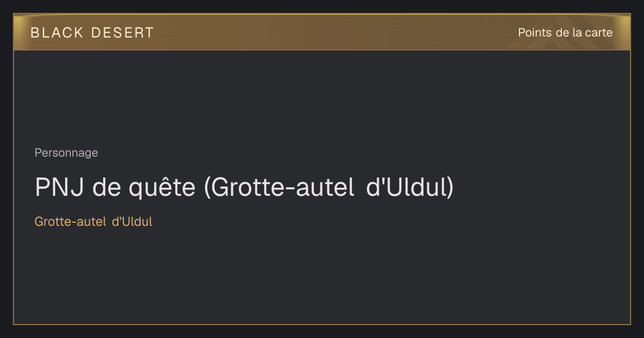This screenshot has width=644, height=338.
Task: Click (Grotte-autel in the large title
Action: [x=279, y=187]
